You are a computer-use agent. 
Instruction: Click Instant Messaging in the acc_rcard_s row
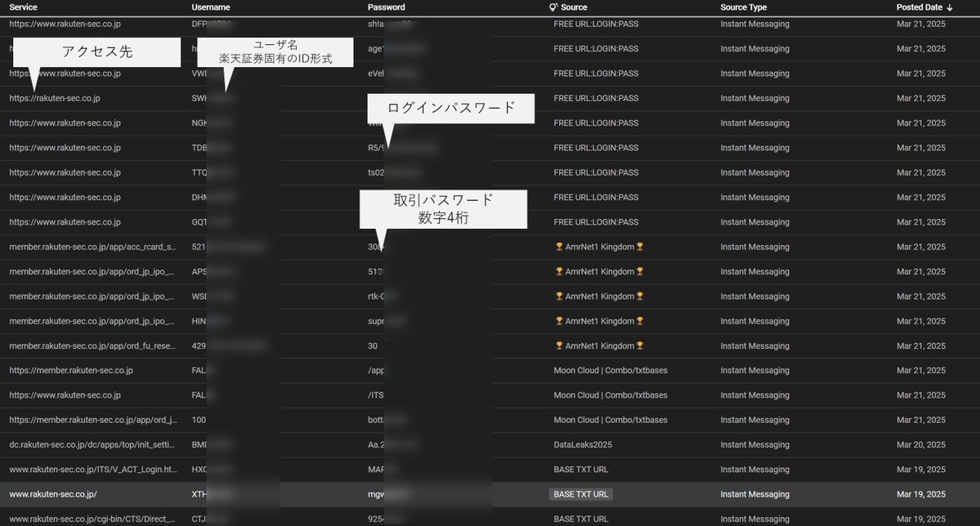click(755, 247)
